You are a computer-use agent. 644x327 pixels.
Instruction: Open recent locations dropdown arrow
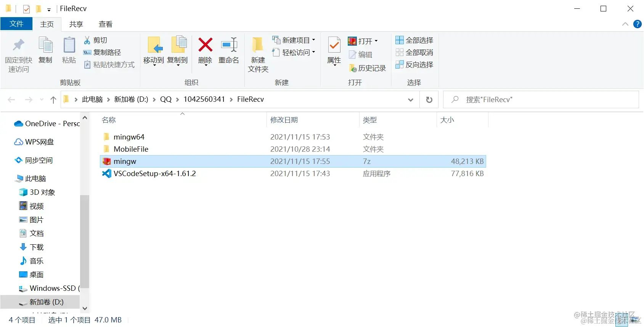pos(42,99)
